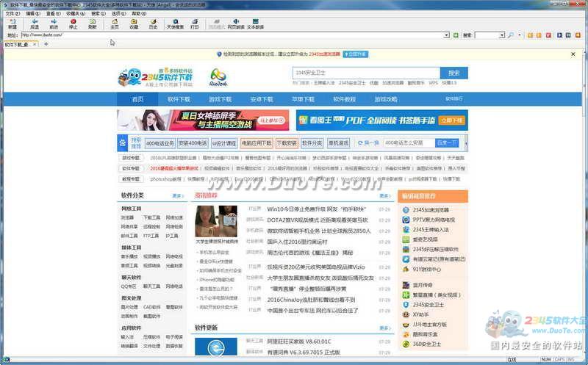
Task: Click the 400电话业务 suggestion button
Action: pyautogui.click(x=160, y=143)
